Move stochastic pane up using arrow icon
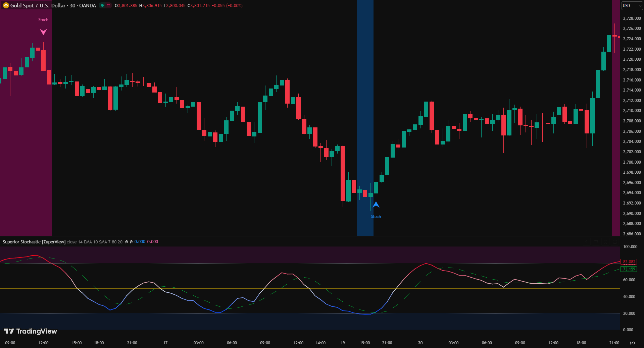Viewport: 644px width, 348px height. click(587, 242)
